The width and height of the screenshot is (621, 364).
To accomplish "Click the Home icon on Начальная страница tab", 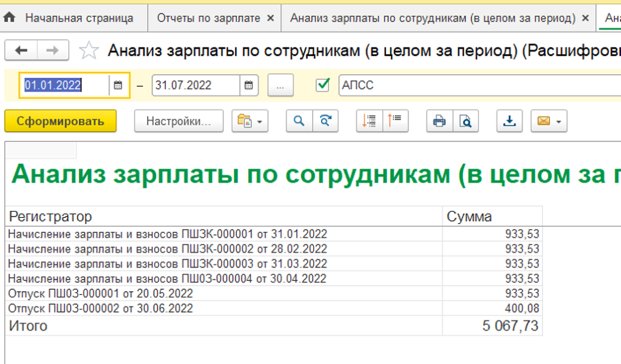I will [x=10, y=18].
